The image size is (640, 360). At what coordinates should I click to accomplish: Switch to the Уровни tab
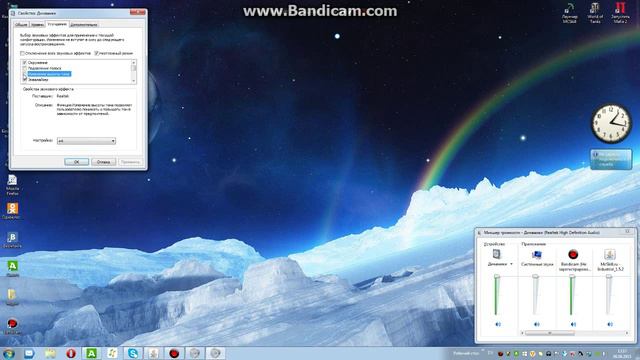(37, 24)
